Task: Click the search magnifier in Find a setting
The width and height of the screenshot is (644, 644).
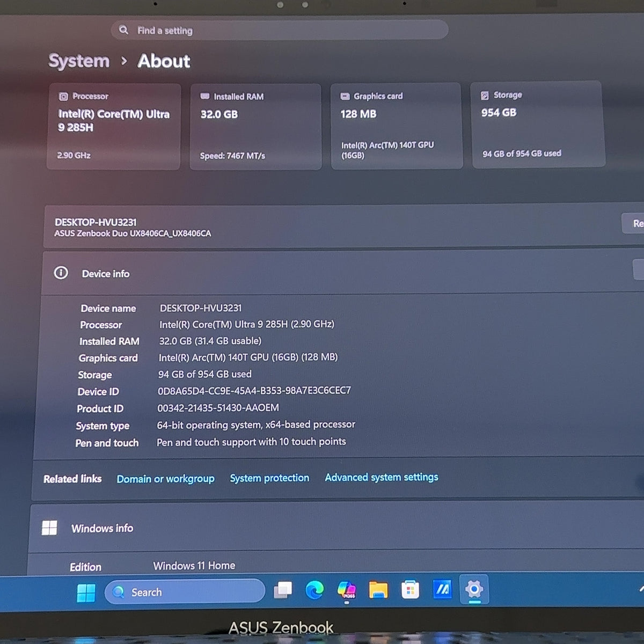Action: [x=124, y=30]
